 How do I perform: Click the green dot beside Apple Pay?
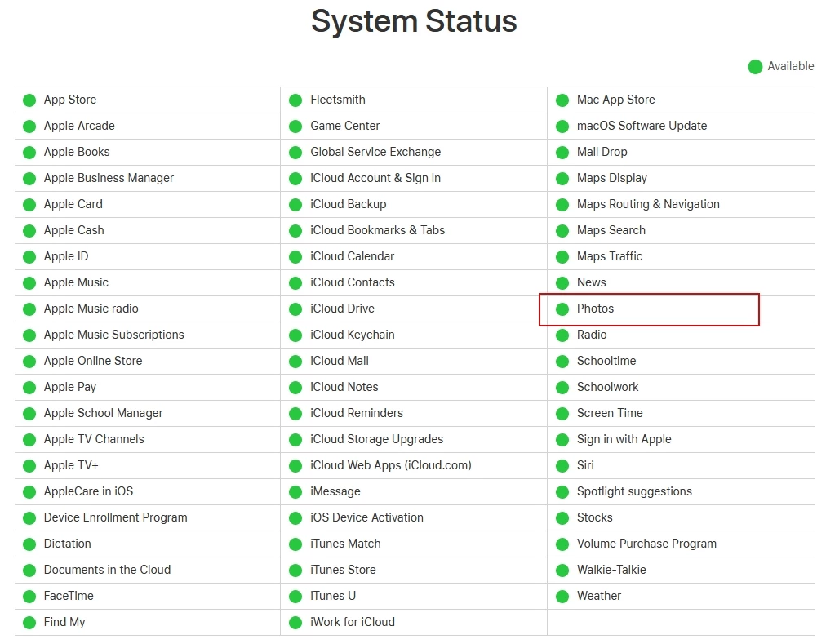click(x=29, y=388)
